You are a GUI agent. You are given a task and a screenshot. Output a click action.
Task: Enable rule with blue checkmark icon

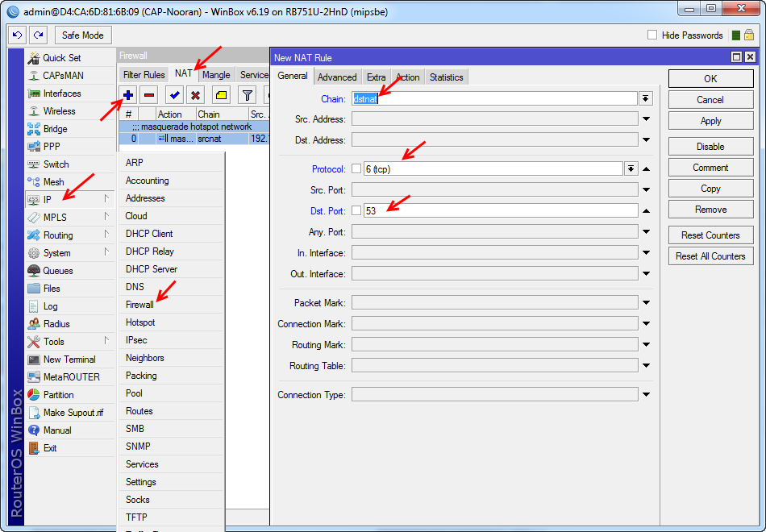[x=174, y=95]
